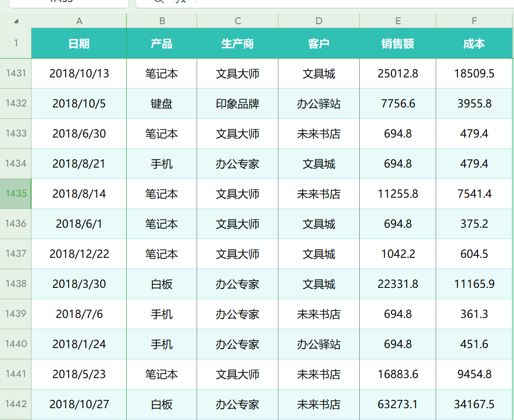Image resolution: width=514 pixels, height=420 pixels.
Task: Select column B header
Action: (162, 21)
